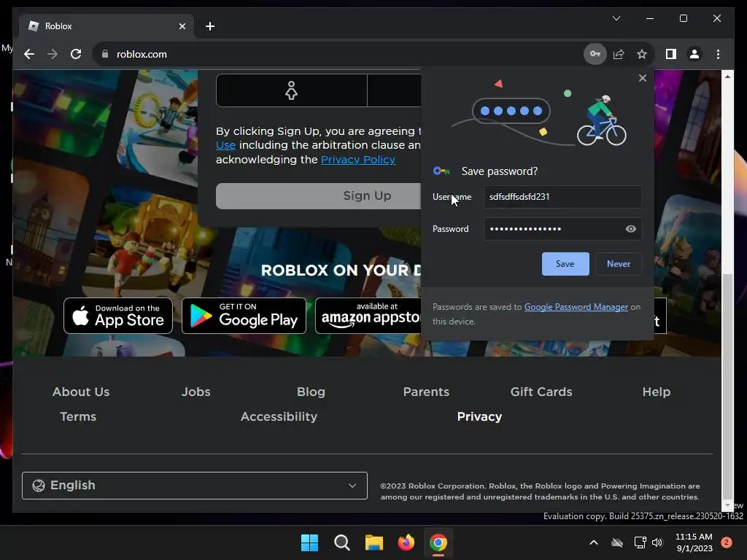747x560 pixels.
Task: Save the password
Action: (x=565, y=264)
